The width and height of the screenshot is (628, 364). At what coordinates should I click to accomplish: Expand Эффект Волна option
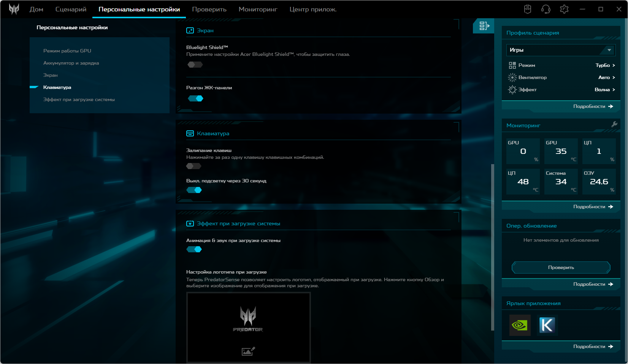click(x=605, y=90)
